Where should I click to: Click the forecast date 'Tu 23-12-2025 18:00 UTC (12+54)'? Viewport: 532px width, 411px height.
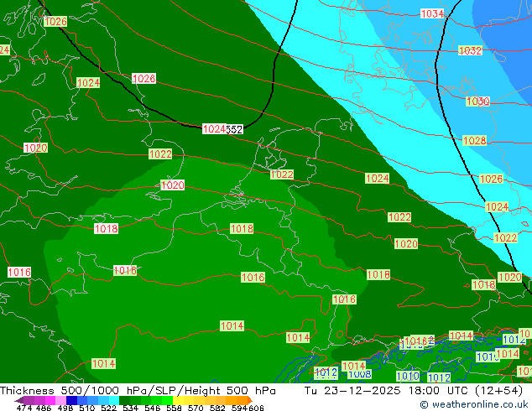(414, 391)
